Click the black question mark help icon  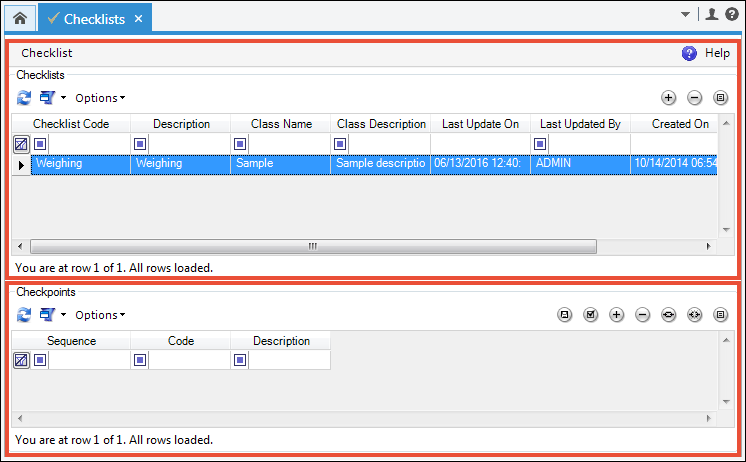pos(732,14)
